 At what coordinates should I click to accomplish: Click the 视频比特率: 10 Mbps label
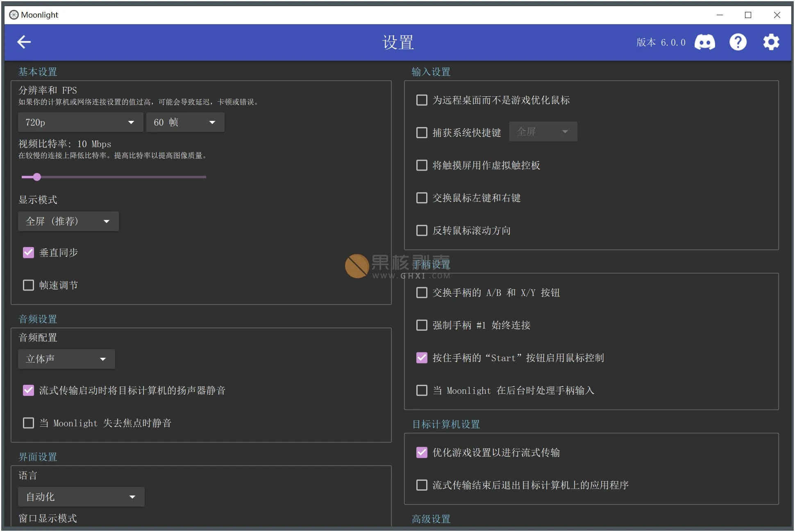65,144
